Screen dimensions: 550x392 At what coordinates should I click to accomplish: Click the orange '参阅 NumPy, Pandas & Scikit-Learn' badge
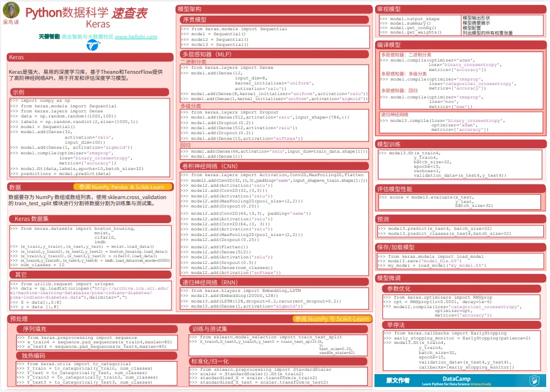(x=124, y=187)
